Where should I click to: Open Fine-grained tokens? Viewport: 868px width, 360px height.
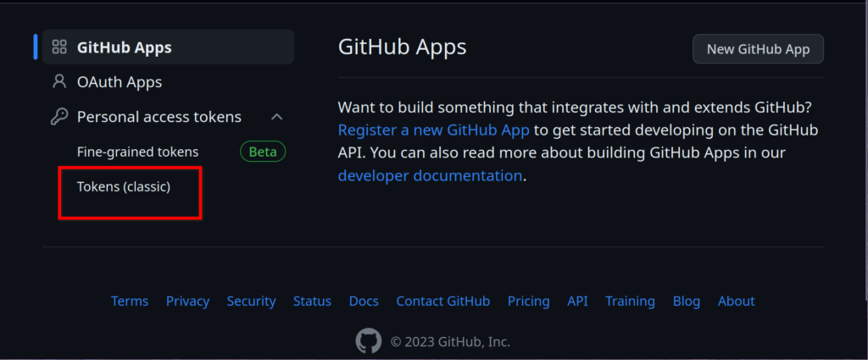click(138, 152)
